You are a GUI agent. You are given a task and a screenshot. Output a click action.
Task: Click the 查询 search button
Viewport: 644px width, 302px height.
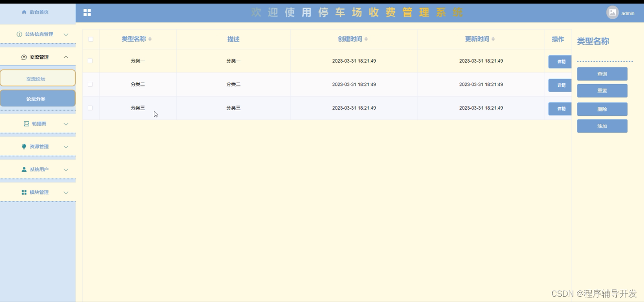pyautogui.click(x=602, y=74)
